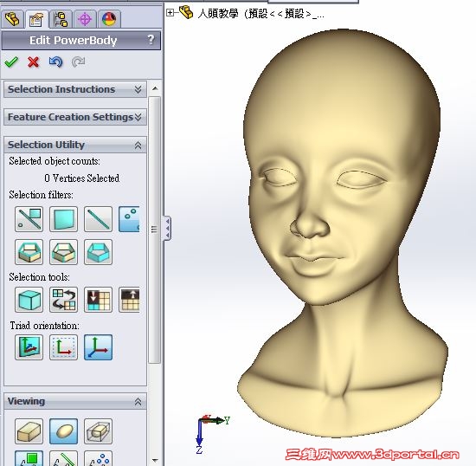The width and height of the screenshot is (476, 466).
Task: Set triad orientation to first plane option
Action: [x=29, y=347]
